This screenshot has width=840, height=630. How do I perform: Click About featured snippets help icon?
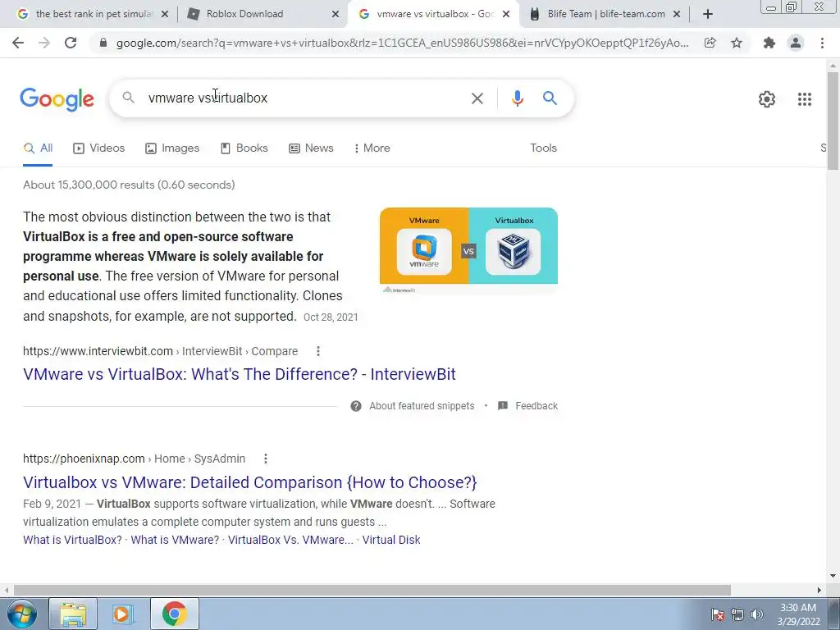356,406
